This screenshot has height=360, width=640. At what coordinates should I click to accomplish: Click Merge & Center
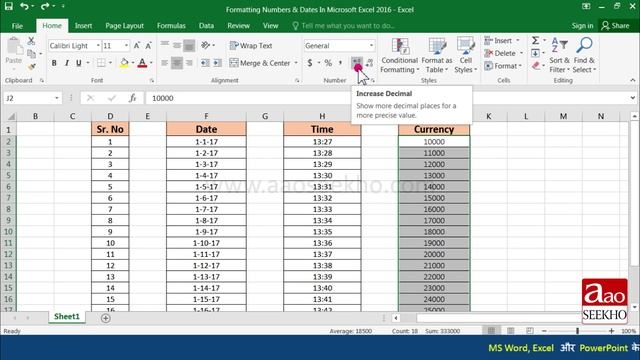coord(260,63)
